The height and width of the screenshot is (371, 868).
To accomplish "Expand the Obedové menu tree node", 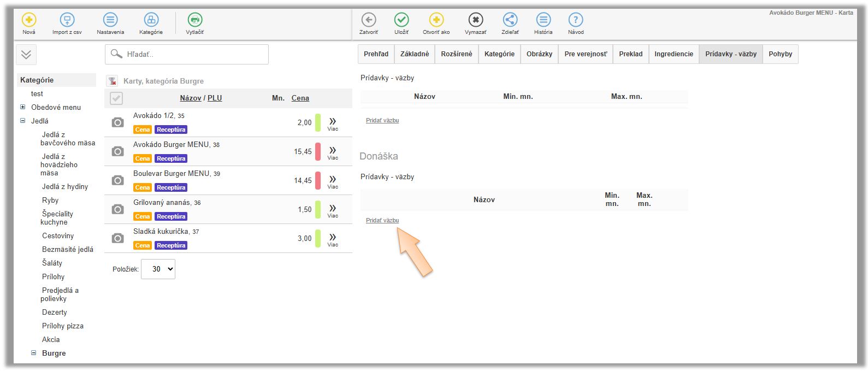I will pos(23,107).
